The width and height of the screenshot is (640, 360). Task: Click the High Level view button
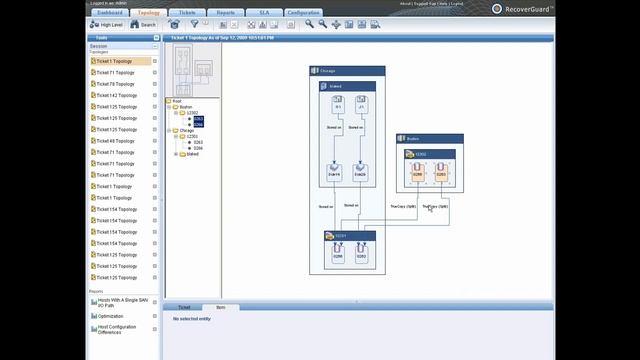(x=106, y=24)
